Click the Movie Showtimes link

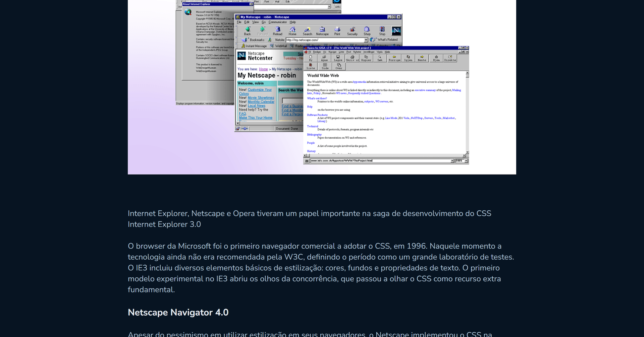point(261,98)
